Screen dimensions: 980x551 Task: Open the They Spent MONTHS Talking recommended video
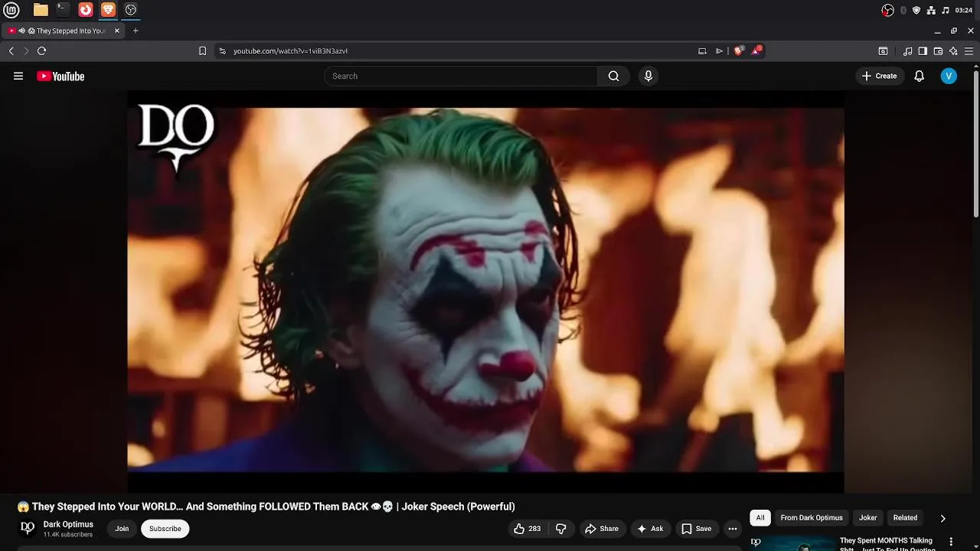click(x=886, y=544)
